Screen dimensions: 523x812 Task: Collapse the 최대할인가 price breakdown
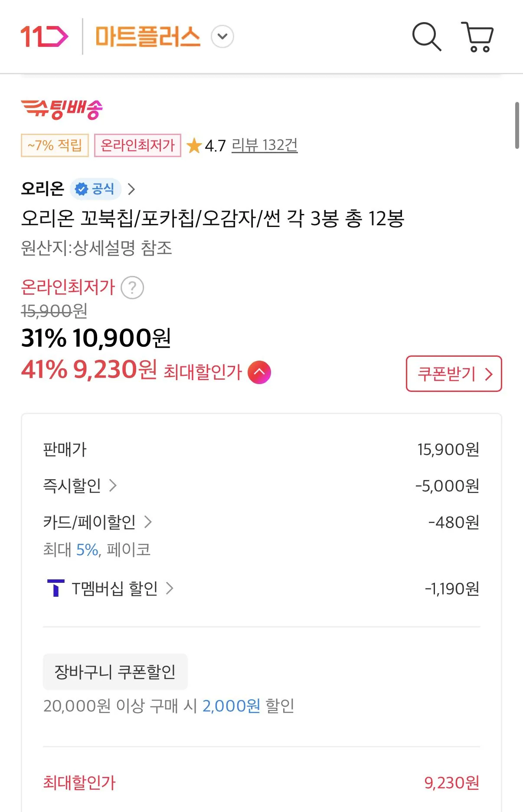point(259,372)
